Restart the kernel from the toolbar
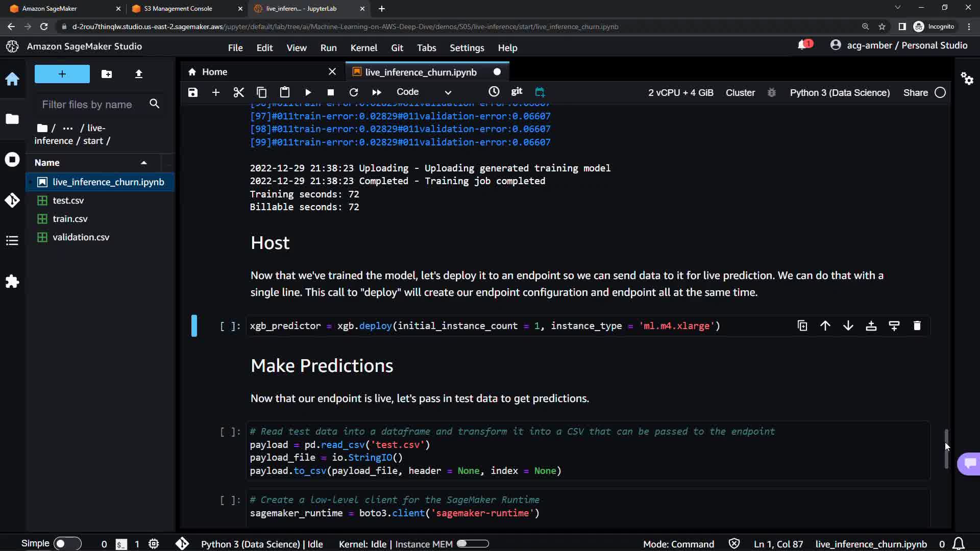This screenshot has width=980, height=551. coord(353,92)
